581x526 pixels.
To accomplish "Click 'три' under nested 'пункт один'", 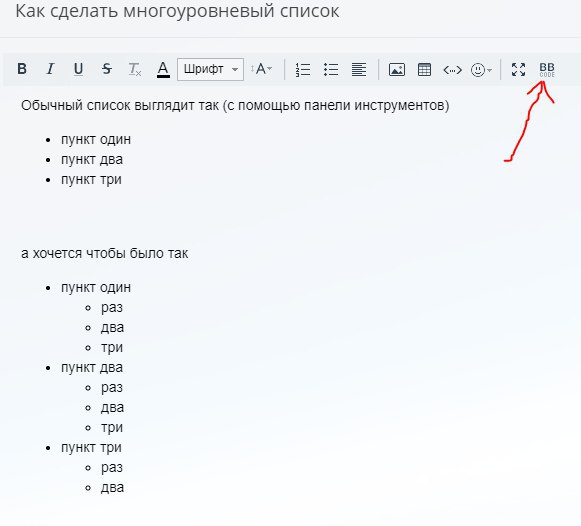I will (112, 347).
